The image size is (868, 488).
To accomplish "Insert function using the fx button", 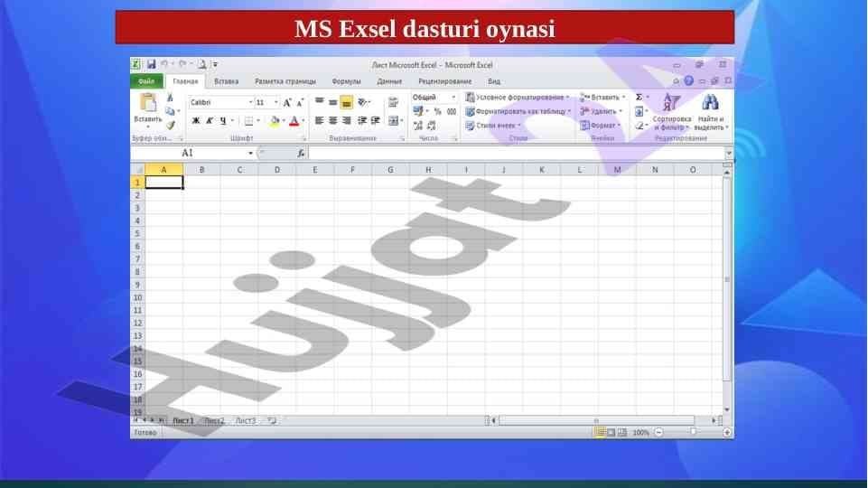I will pos(301,153).
